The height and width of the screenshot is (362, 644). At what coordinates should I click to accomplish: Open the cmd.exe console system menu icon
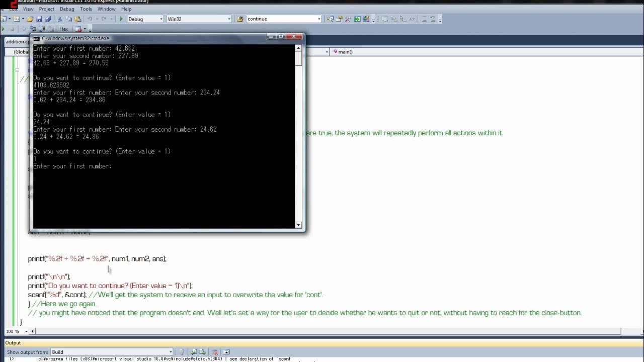[x=36, y=38]
